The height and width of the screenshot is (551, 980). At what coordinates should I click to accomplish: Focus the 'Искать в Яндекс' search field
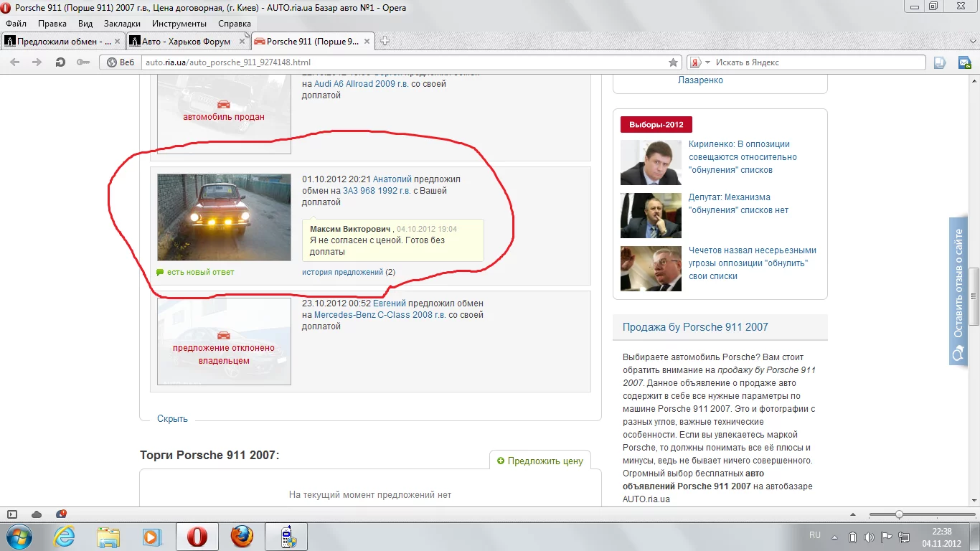tap(818, 62)
